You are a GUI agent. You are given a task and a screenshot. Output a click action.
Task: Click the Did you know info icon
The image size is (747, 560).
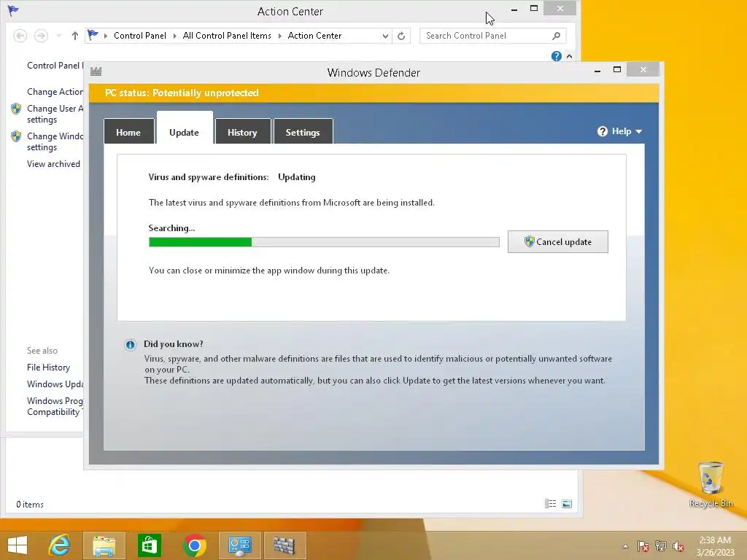click(130, 345)
